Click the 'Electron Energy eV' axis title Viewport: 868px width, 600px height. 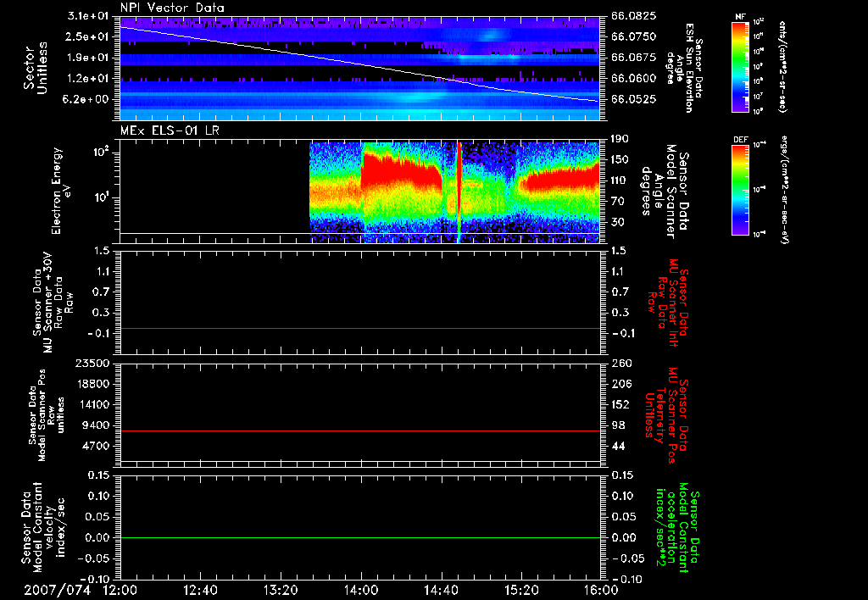coord(61,191)
